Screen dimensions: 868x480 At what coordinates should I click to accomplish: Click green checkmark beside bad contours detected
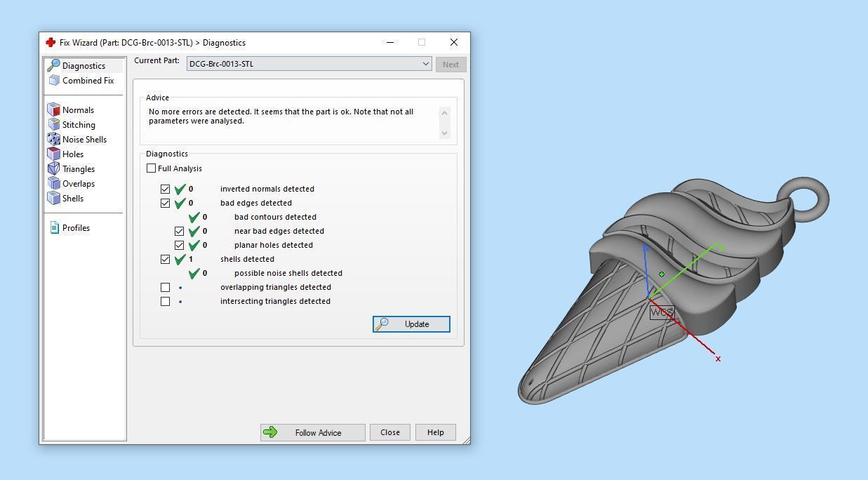point(194,217)
